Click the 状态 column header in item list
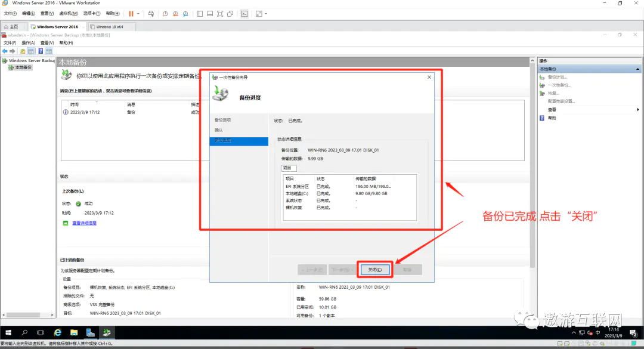Screen dimensions: 644x349 click(x=333, y=179)
